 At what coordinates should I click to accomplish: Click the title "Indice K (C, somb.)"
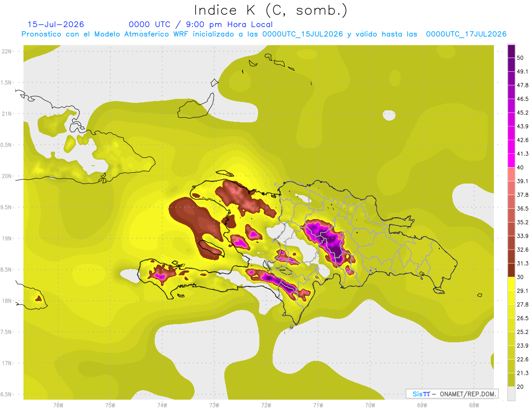click(x=270, y=10)
